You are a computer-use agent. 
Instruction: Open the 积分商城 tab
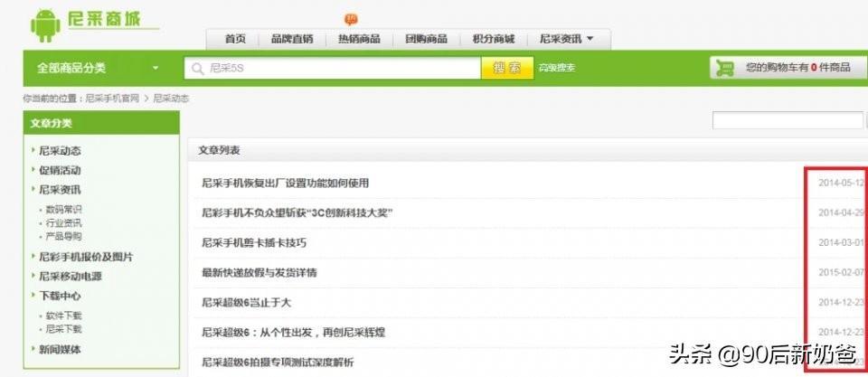493,39
